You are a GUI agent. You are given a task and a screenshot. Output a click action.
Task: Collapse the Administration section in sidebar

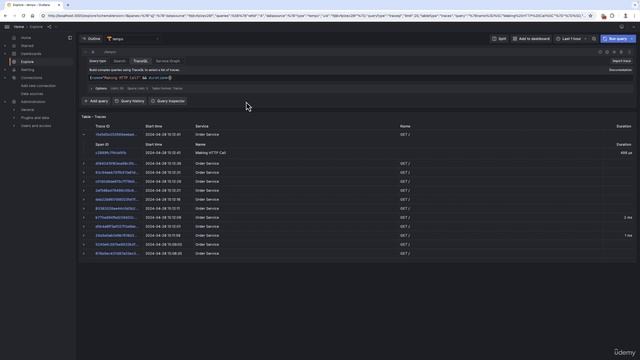point(5,102)
